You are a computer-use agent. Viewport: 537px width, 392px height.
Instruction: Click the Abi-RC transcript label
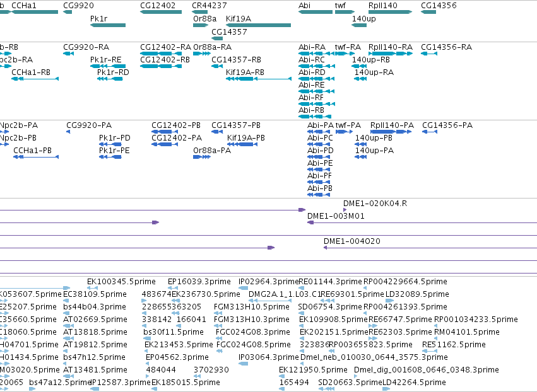(312, 59)
